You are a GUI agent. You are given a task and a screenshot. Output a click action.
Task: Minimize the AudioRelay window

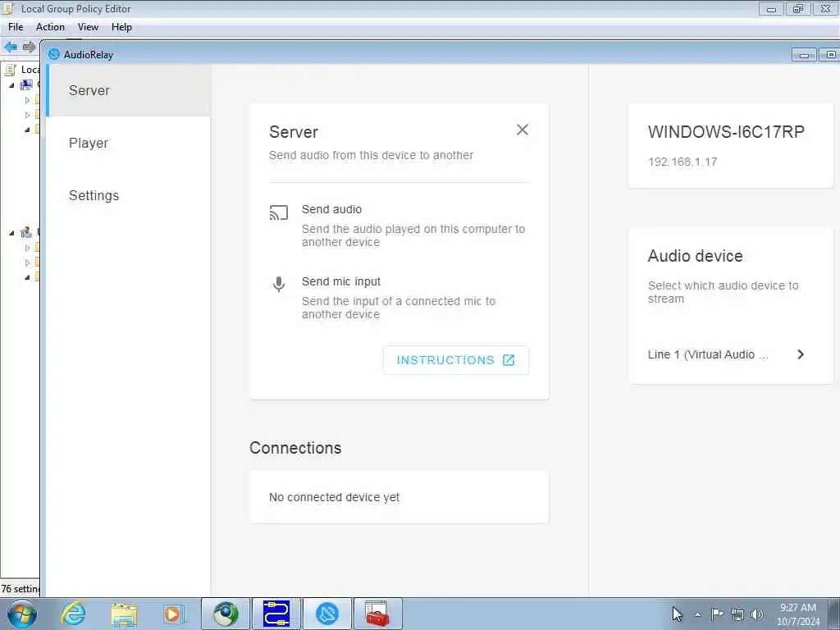(804, 55)
